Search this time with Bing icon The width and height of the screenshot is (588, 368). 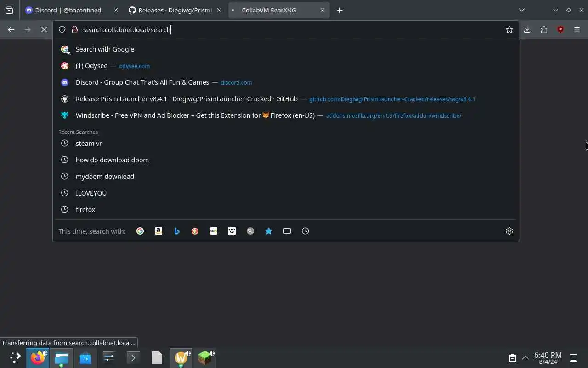point(177,231)
